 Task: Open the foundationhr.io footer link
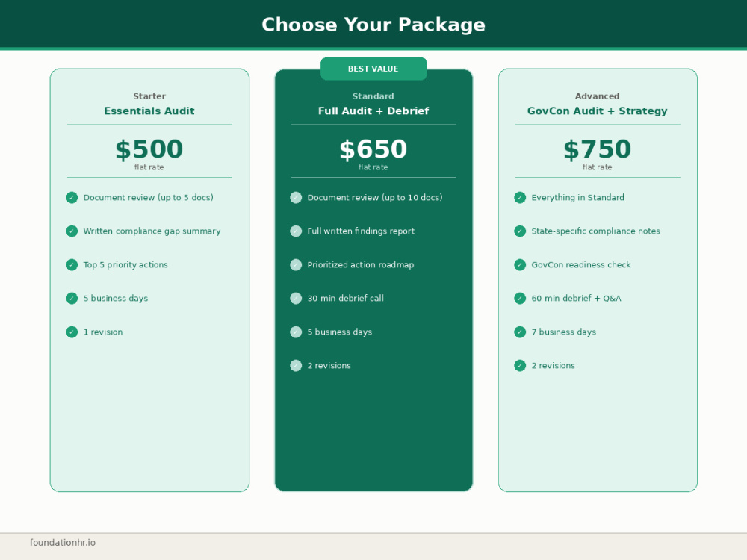(63, 542)
